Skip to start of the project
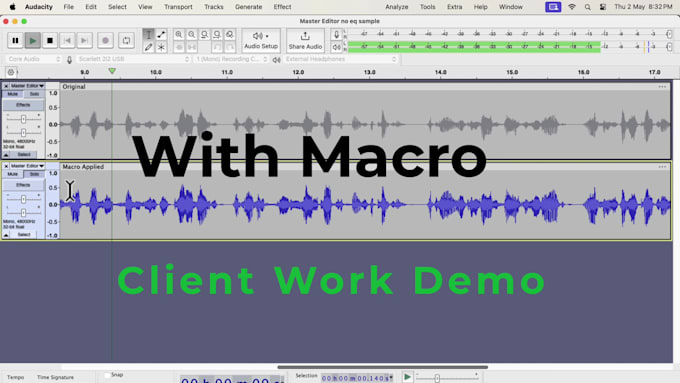 (x=67, y=40)
